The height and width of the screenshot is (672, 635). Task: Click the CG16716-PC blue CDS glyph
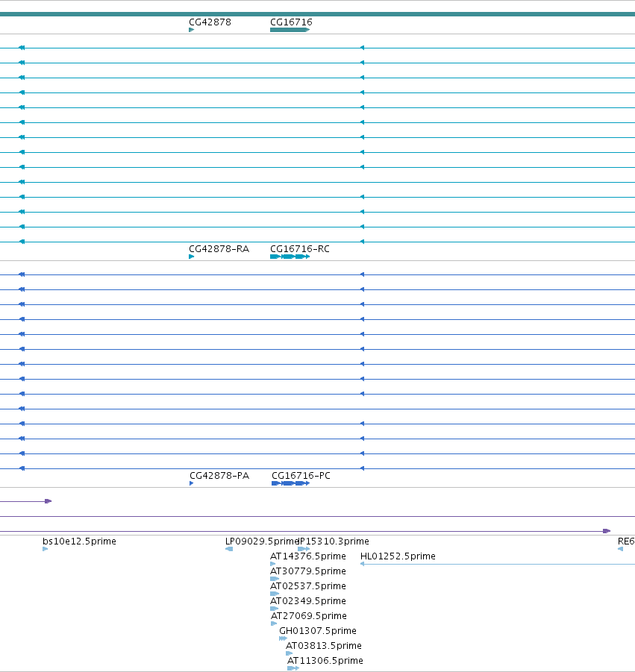click(291, 483)
